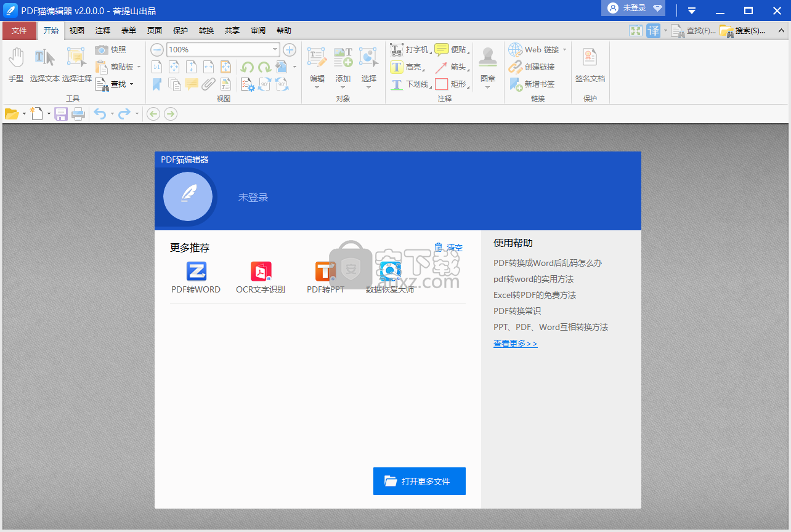
Task: Open the zoom level 100% dropdown
Action: click(x=275, y=50)
